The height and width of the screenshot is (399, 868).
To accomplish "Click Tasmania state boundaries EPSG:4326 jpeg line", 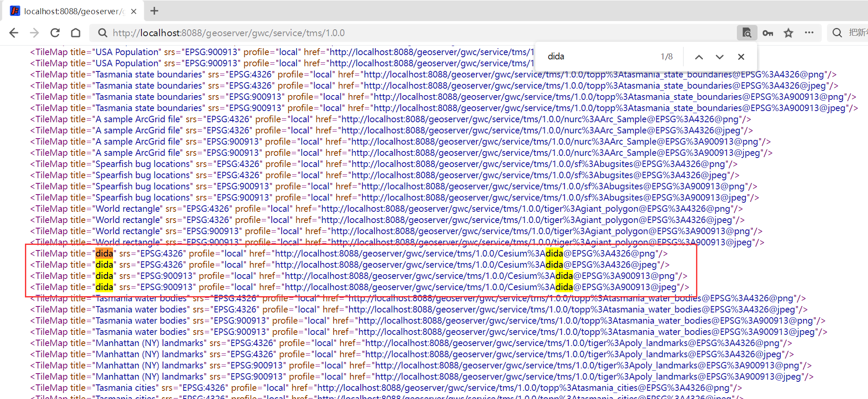I will click(434, 86).
